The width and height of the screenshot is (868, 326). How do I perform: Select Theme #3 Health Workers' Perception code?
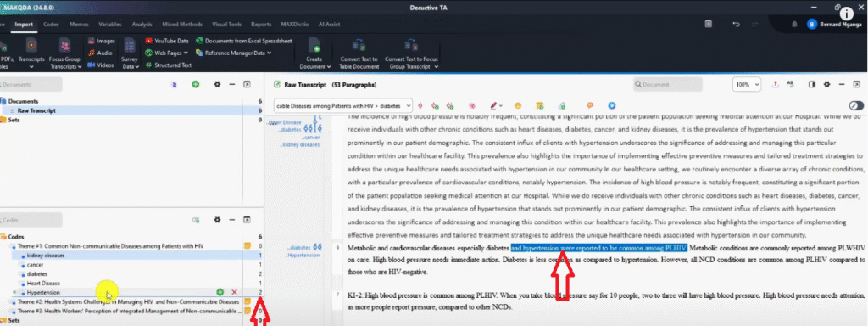coord(129,311)
